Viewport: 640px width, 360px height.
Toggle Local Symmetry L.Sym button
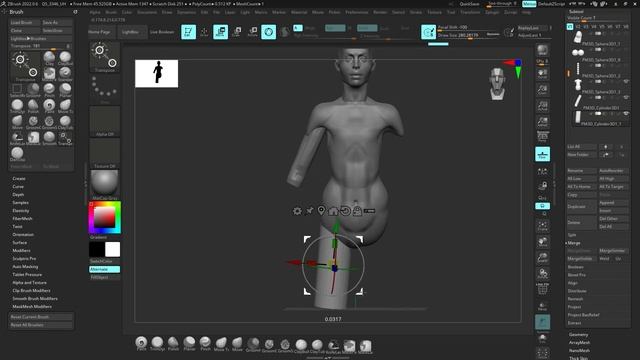coord(542,171)
